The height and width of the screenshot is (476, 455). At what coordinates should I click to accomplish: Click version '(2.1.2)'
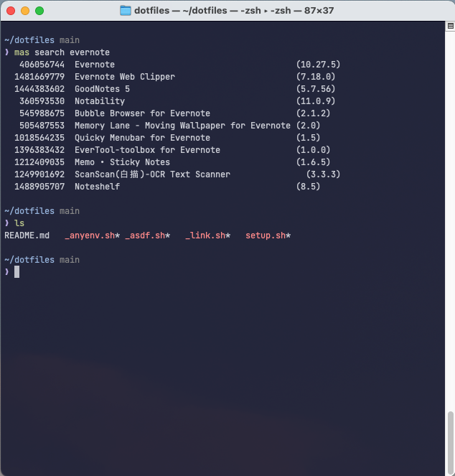tap(313, 113)
